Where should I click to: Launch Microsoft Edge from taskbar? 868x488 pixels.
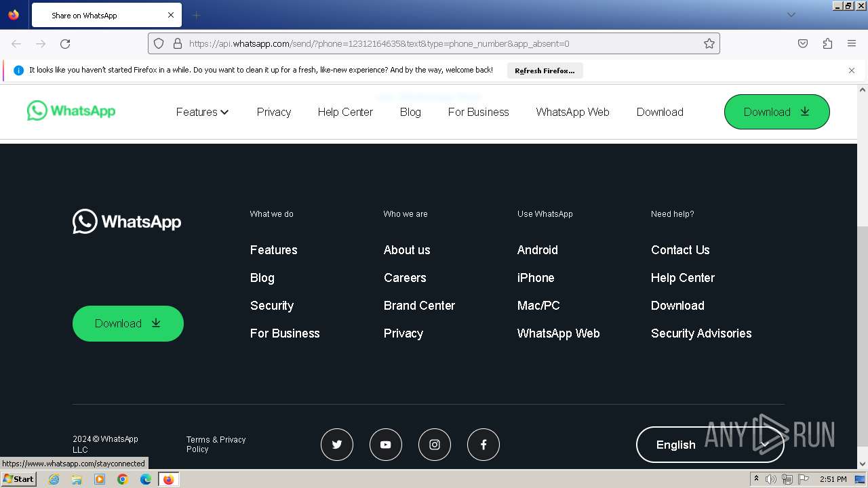click(x=146, y=479)
